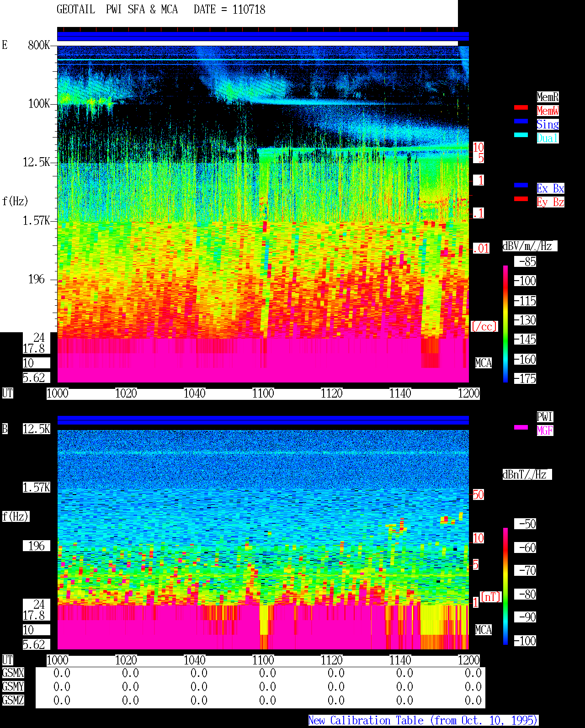
Task: Click the -70 color scale value
Action: [x=525, y=570]
